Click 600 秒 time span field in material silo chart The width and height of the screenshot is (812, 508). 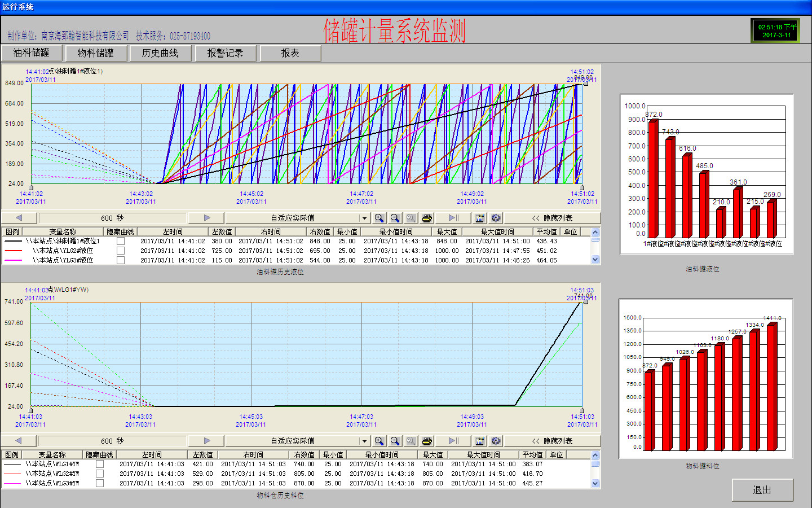click(112, 441)
